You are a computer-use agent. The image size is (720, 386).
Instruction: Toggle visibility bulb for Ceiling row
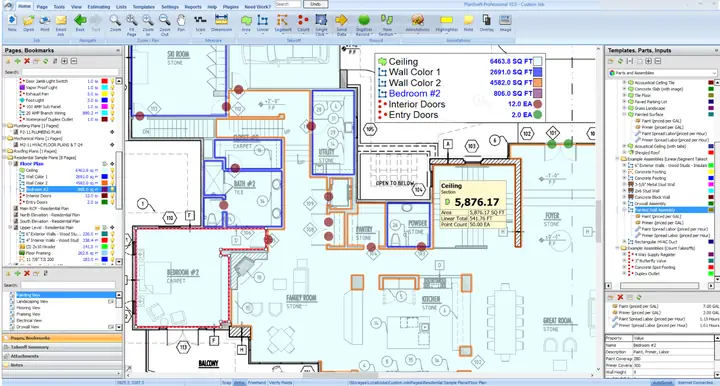click(112, 170)
